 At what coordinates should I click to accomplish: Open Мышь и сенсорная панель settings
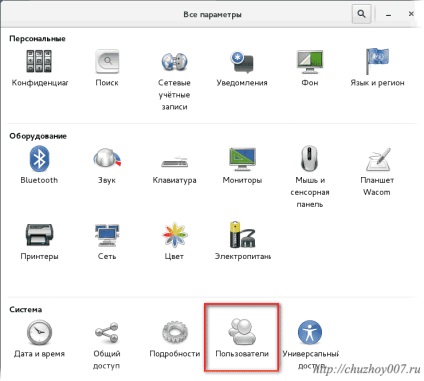click(x=310, y=177)
